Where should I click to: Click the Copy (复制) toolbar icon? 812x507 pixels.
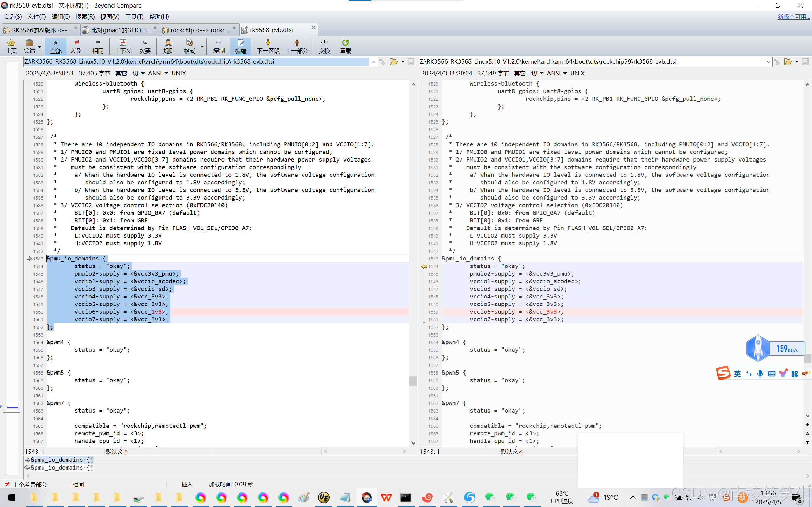point(219,46)
